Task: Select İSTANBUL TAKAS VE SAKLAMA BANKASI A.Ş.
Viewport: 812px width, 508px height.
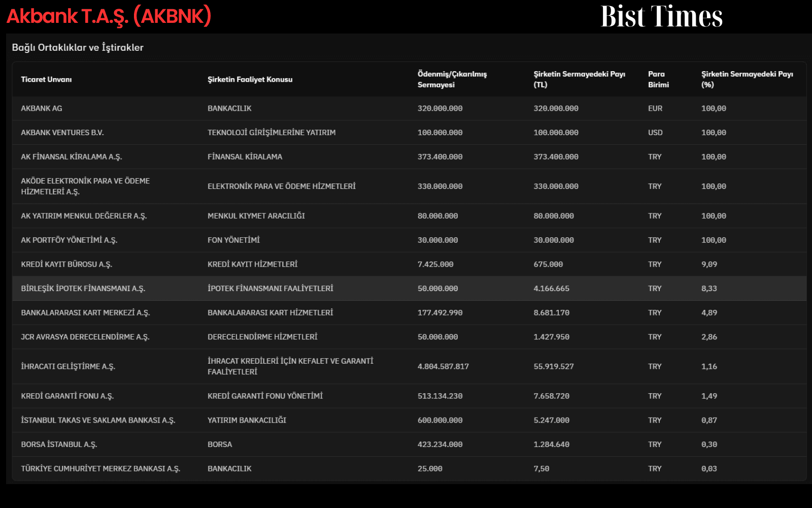Action: click(98, 420)
